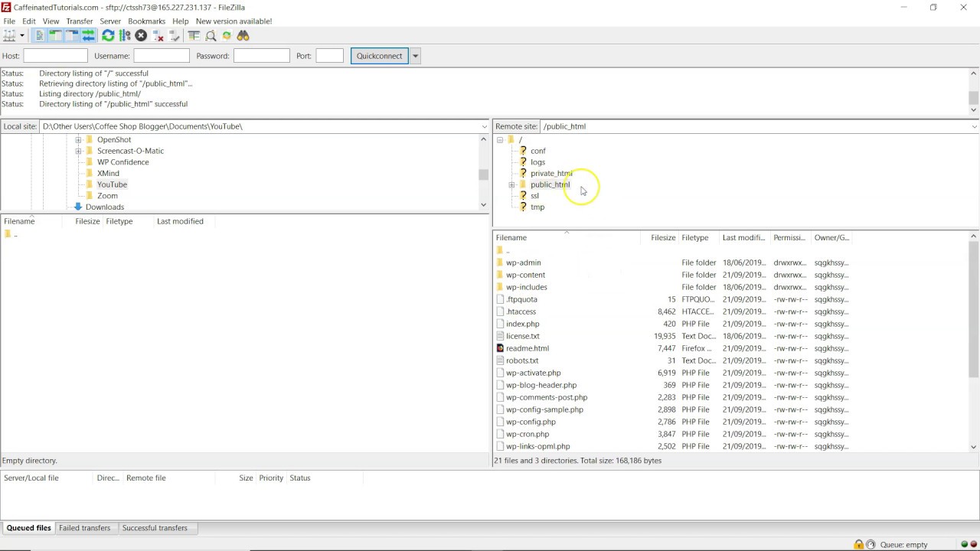This screenshot has width=980, height=551.
Task: Open the Site Manager icon
Action: pyautogui.click(x=9, y=35)
